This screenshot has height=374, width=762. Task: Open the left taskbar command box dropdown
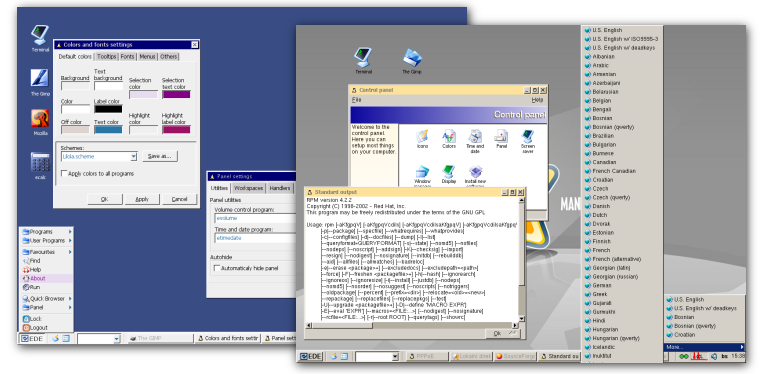coord(117,339)
